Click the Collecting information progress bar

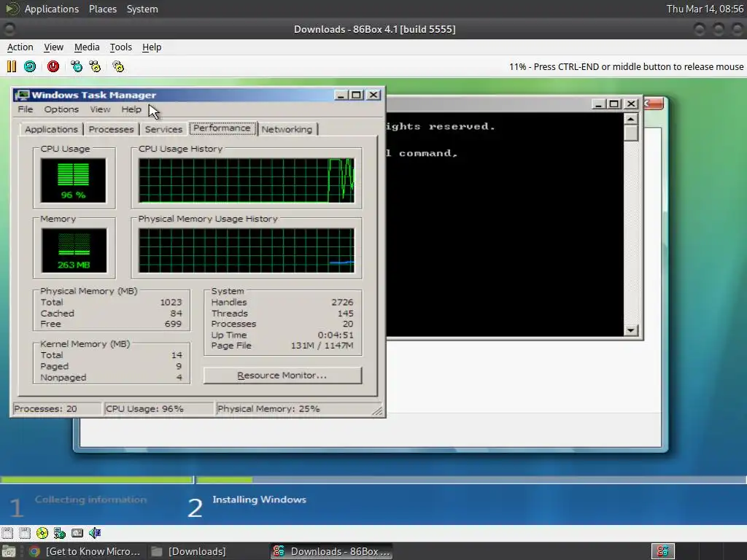coord(97,480)
